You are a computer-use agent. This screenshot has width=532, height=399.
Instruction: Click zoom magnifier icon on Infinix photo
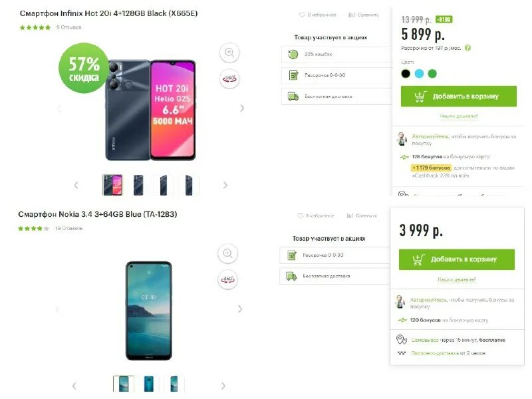(229, 53)
